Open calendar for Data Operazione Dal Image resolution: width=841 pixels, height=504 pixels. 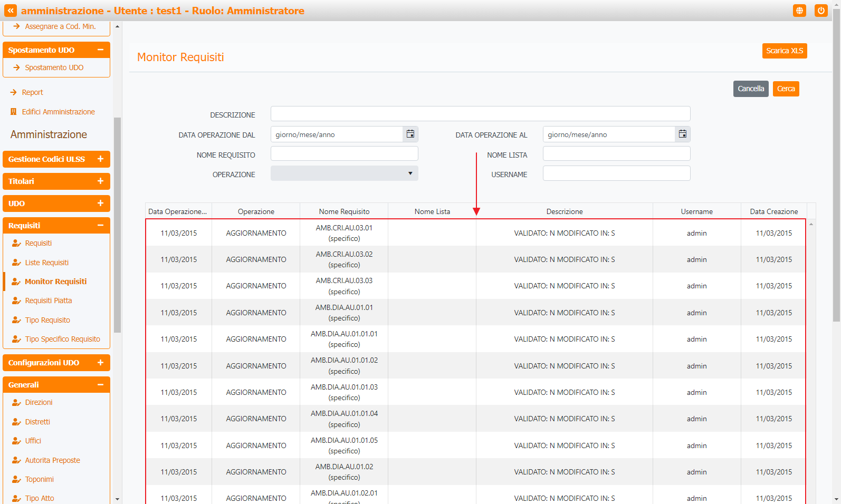click(410, 134)
